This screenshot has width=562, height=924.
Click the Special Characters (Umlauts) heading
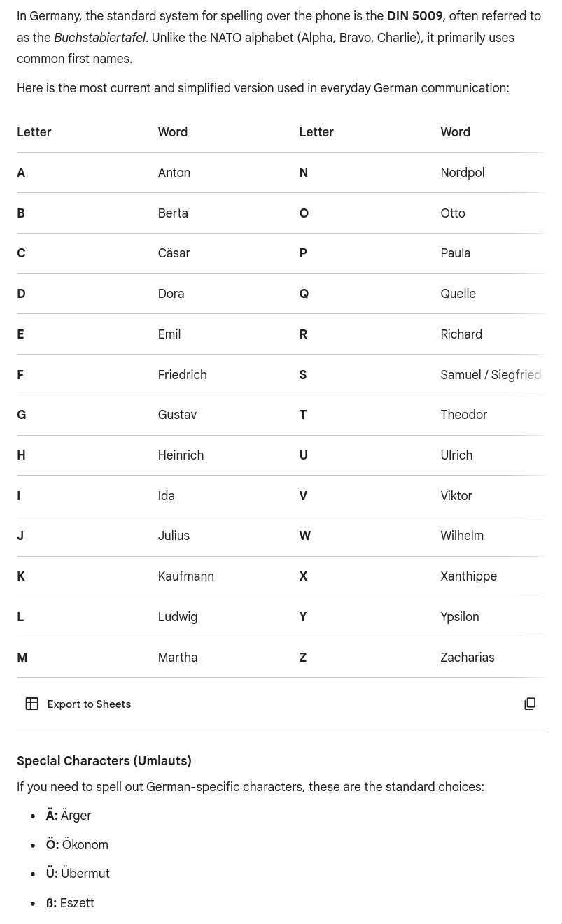point(104,760)
